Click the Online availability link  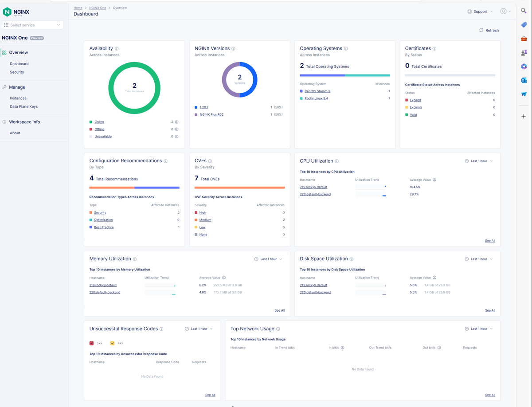point(99,122)
